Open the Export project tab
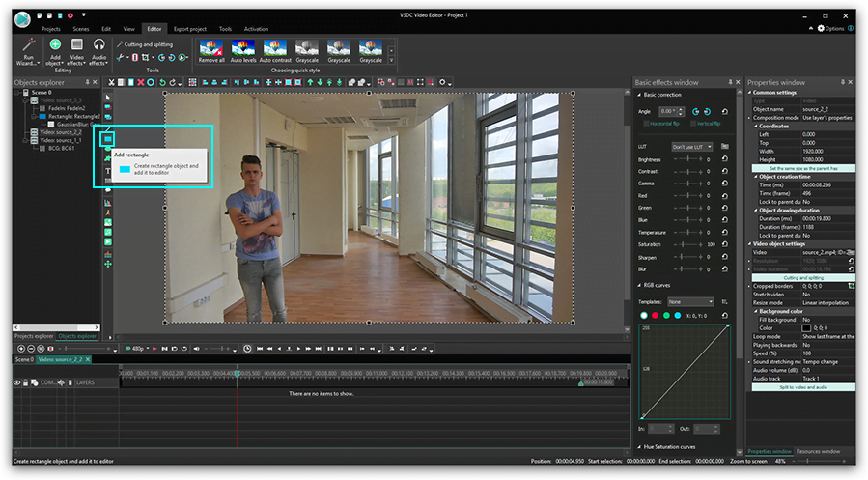868x480 pixels. pyautogui.click(x=190, y=29)
